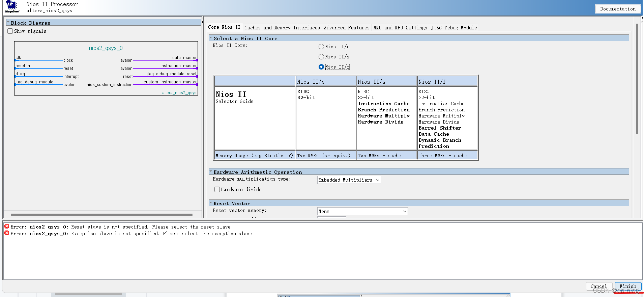Click the altera_nios2_qsys link in diagram

coord(179,93)
